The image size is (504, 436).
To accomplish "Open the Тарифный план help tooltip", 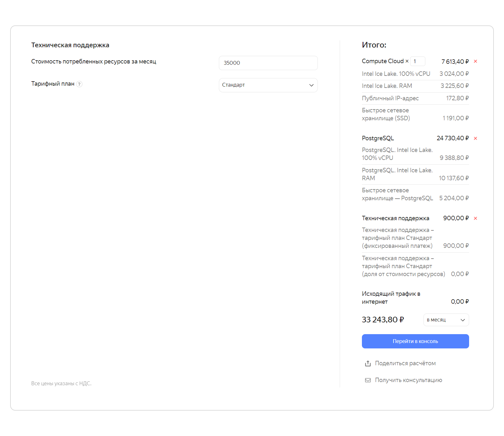I will pyautogui.click(x=79, y=84).
